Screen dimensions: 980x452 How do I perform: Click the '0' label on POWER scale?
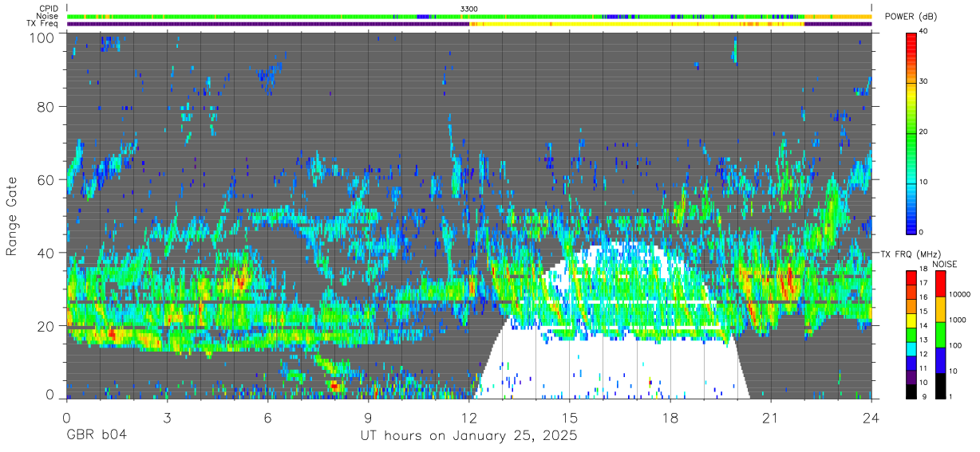[x=921, y=232]
